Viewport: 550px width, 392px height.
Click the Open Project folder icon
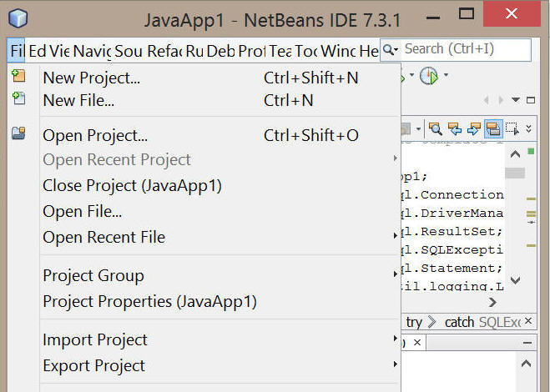[18, 133]
